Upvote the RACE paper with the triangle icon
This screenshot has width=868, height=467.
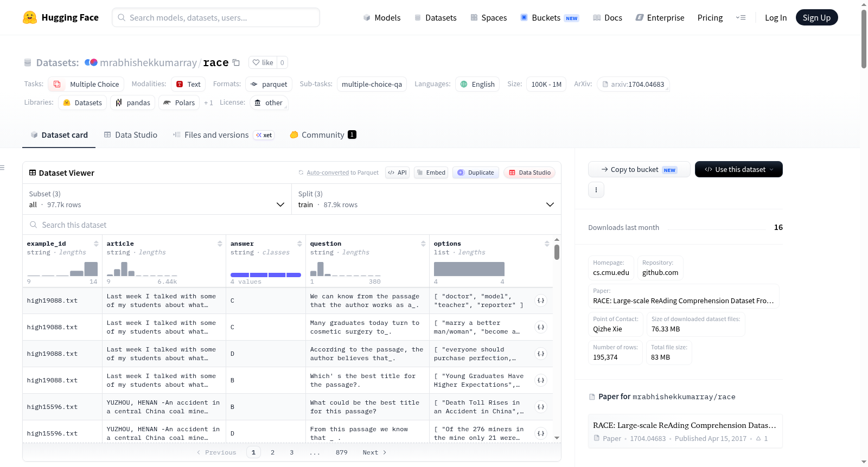tap(758, 438)
